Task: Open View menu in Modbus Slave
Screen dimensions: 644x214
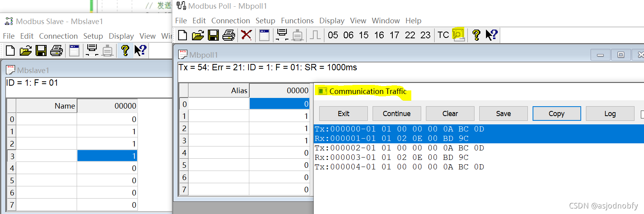Action: tap(147, 36)
